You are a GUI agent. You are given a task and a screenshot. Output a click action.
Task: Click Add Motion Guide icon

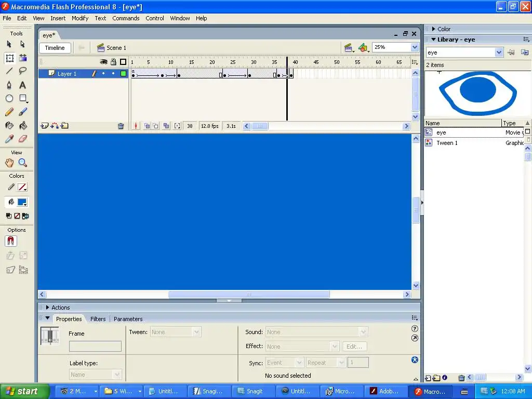click(x=54, y=126)
